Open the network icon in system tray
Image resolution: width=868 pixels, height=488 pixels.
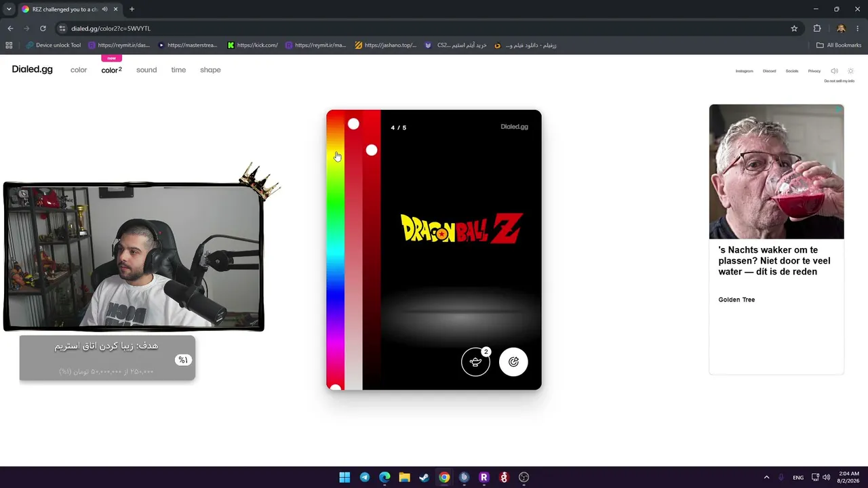tap(815, 477)
